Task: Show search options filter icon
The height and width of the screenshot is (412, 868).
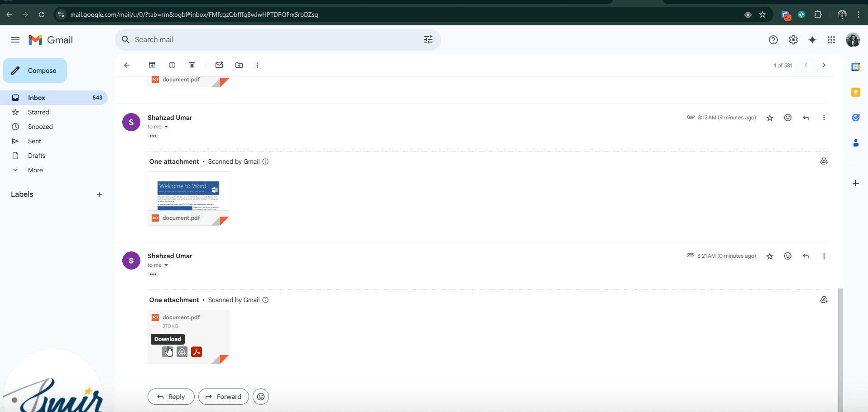Action: click(x=428, y=40)
